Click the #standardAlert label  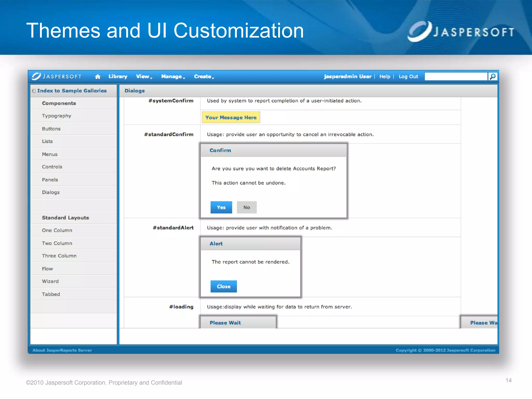(x=173, y=228)
